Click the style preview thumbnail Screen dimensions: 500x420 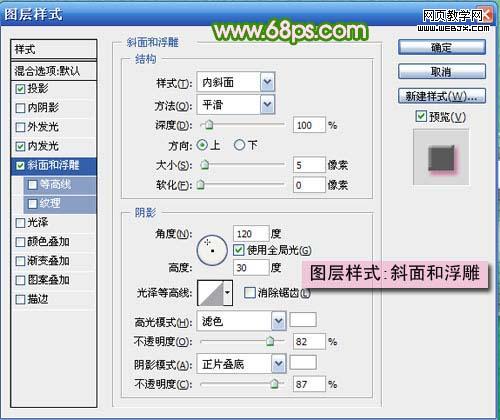441,157
